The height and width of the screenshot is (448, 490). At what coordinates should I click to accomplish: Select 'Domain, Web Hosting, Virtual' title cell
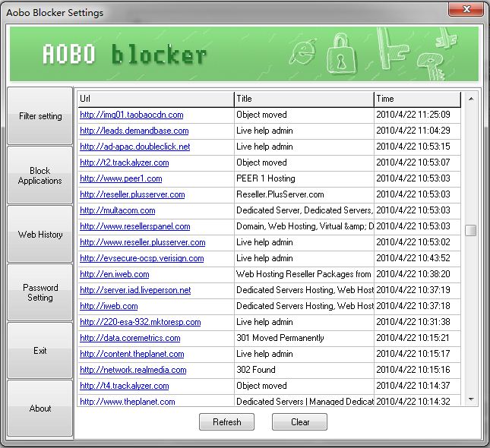tap(305, 226)
